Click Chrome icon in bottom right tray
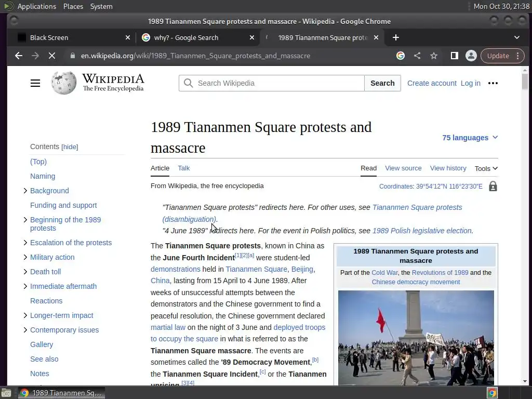 (x=492, y=393)
